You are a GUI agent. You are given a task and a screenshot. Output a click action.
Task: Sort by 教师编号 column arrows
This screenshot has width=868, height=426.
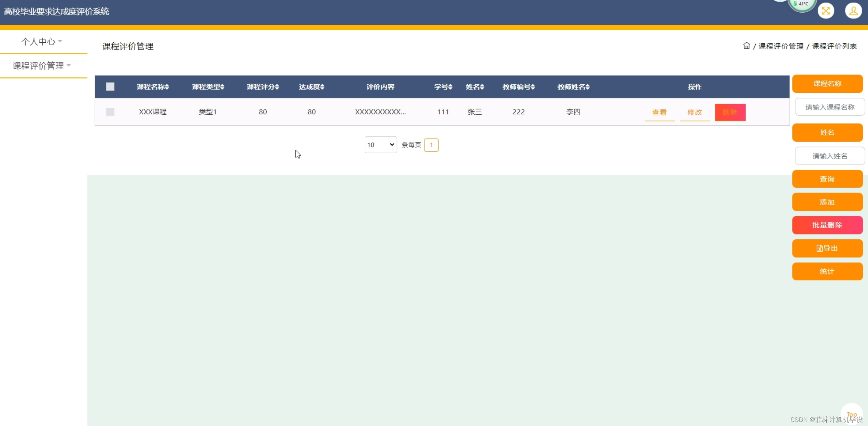pyautogui.click(x=533, y=87)
